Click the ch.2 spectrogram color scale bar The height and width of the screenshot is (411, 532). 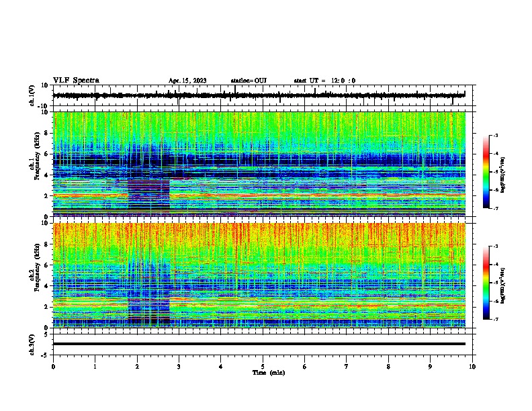[x=486, y=283]
